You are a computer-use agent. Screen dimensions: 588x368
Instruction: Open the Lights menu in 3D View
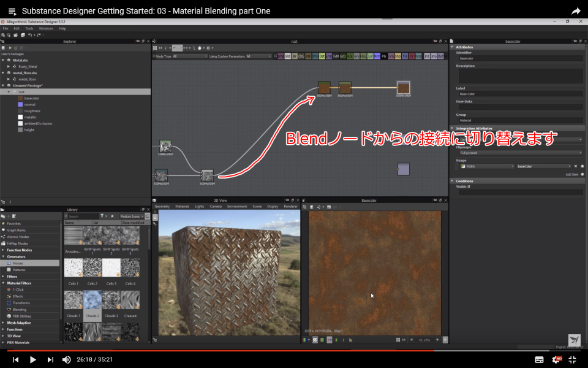[200, 207]
